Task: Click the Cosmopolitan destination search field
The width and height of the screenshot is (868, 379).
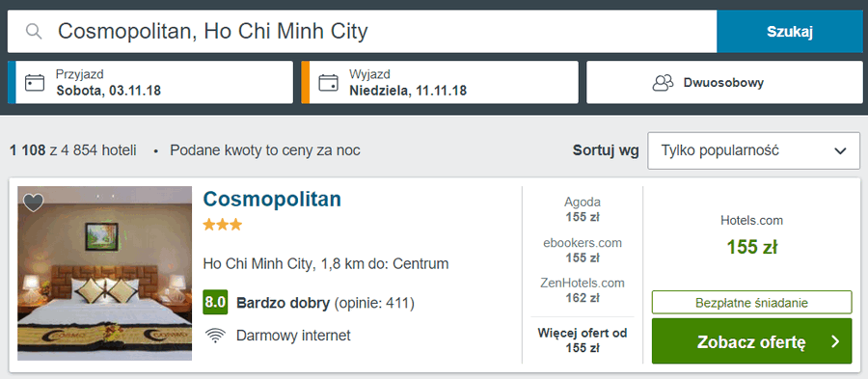Action: coord(362,32)
